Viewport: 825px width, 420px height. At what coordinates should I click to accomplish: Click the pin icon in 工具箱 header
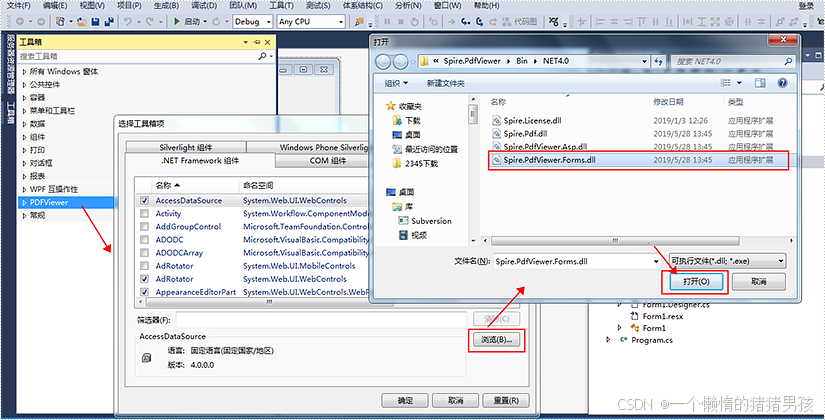click(256, 42)
